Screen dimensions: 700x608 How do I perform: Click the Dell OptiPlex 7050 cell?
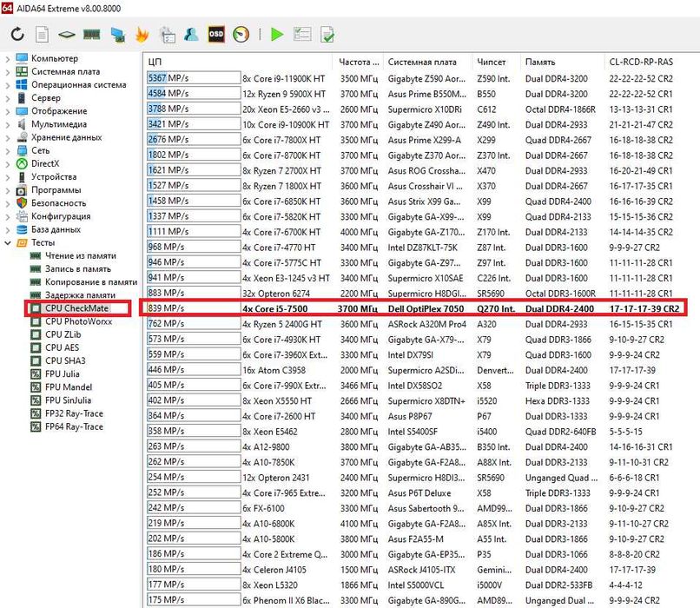[x=426, y=308]
